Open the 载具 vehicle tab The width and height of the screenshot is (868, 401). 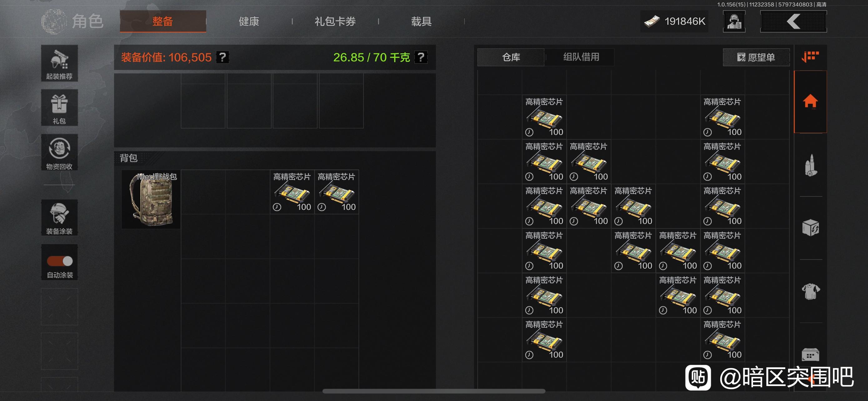(x=421, y=22)
